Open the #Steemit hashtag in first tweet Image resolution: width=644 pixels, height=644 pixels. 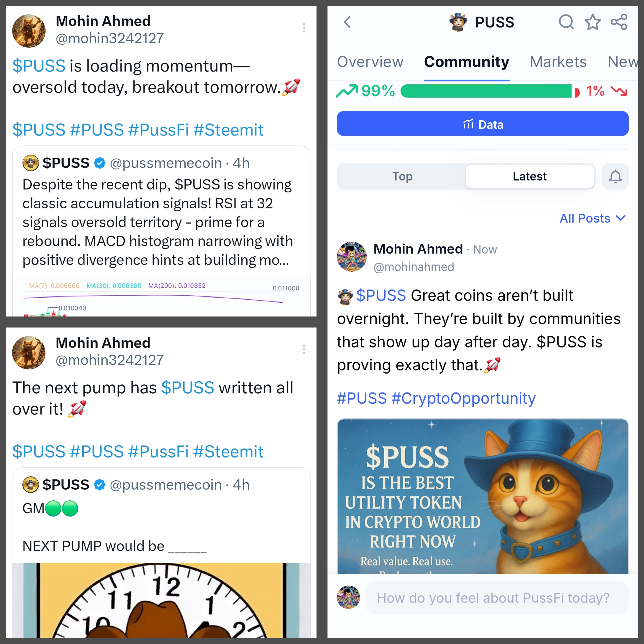click(x=229, y=130)
